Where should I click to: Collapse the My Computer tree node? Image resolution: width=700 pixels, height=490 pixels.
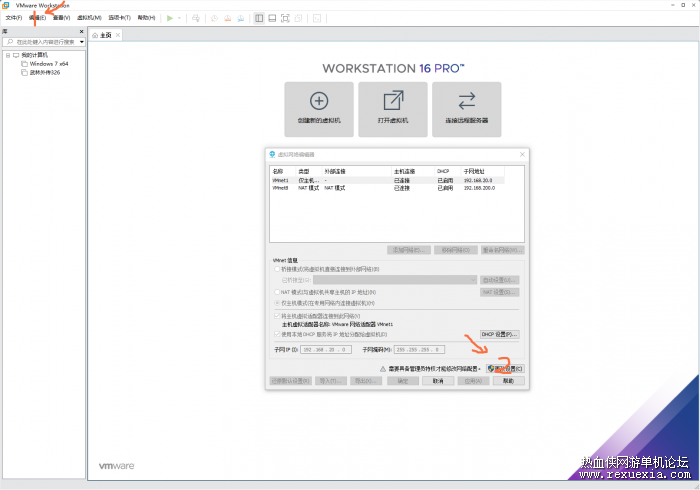click(x=8, y=55)
